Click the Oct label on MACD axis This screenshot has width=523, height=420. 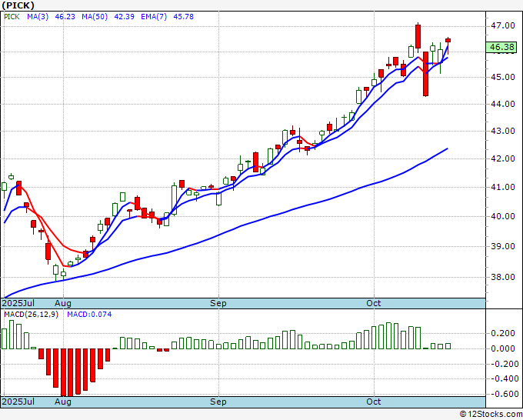374,402
